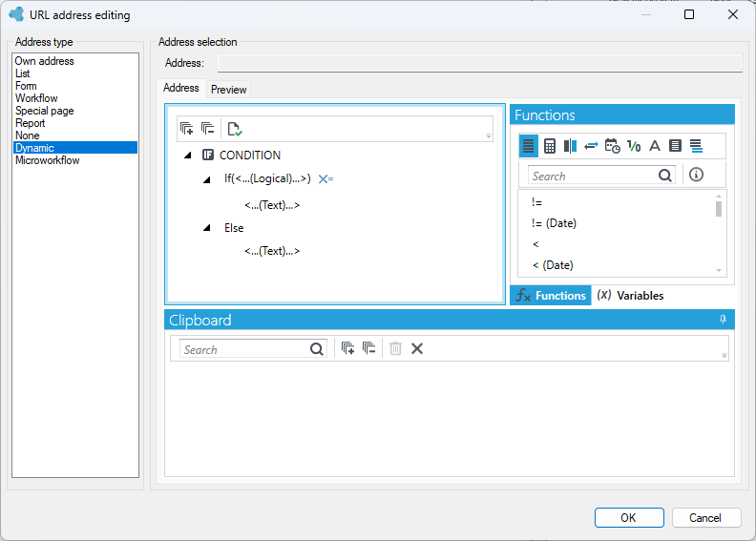This screenshot has height=541, width=756.
Task: Select the calculator math functions icon
Action: [x=550, y=146]
